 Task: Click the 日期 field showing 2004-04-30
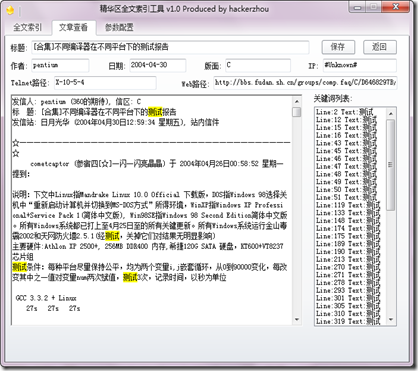[x=157, y=65]
